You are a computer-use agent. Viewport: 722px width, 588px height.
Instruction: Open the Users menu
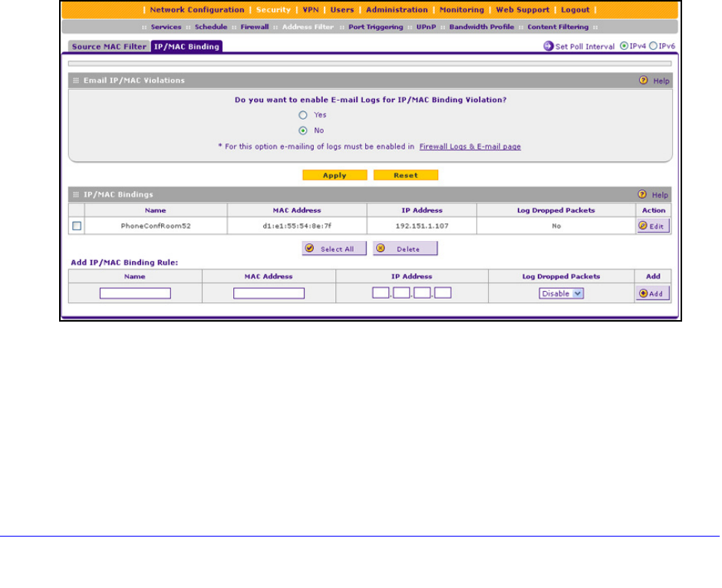coord(342,10)
